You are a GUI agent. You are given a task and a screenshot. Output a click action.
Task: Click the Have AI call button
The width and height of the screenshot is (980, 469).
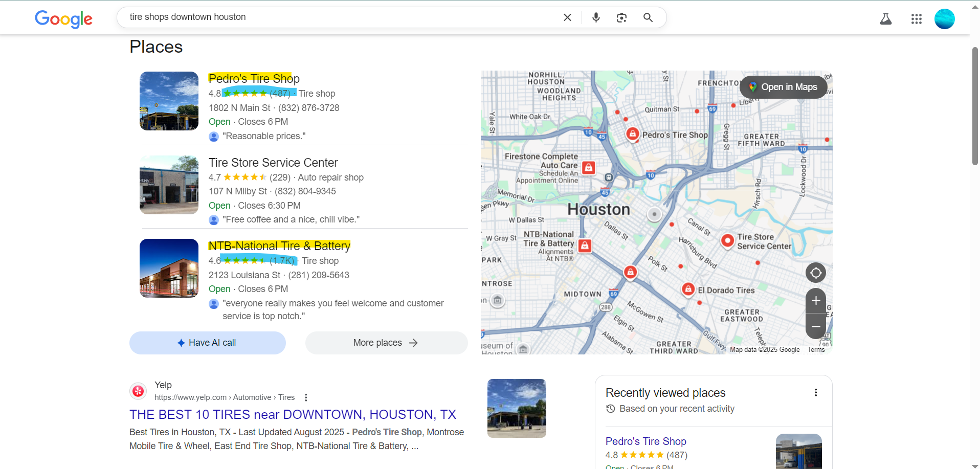[x=208, y=343]
